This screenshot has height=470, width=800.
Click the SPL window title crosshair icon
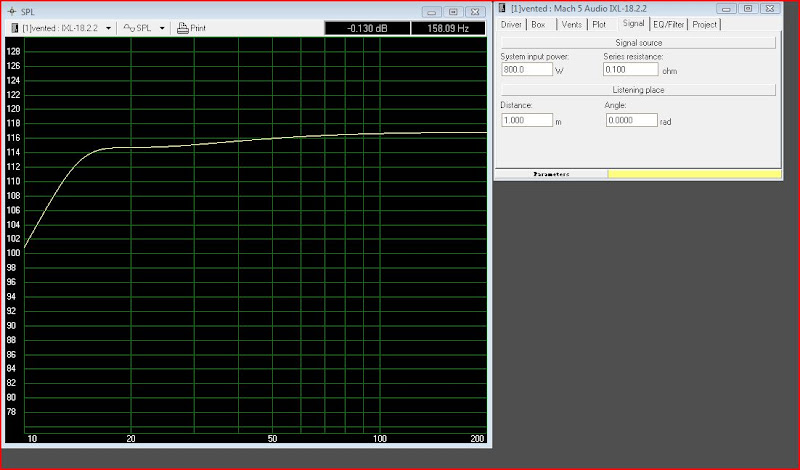pyautogui.click(x=11, y=11)
